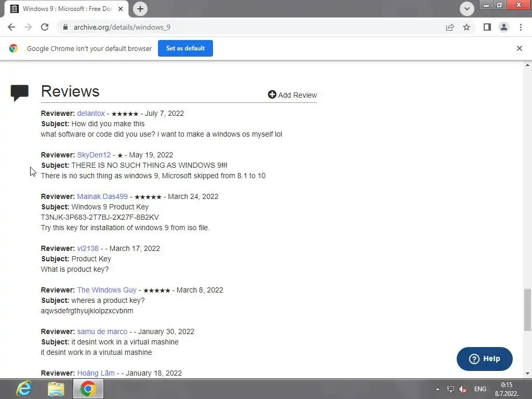
Task: Open File Explorer from the taskbar
Action: click(x=56, y=389)
